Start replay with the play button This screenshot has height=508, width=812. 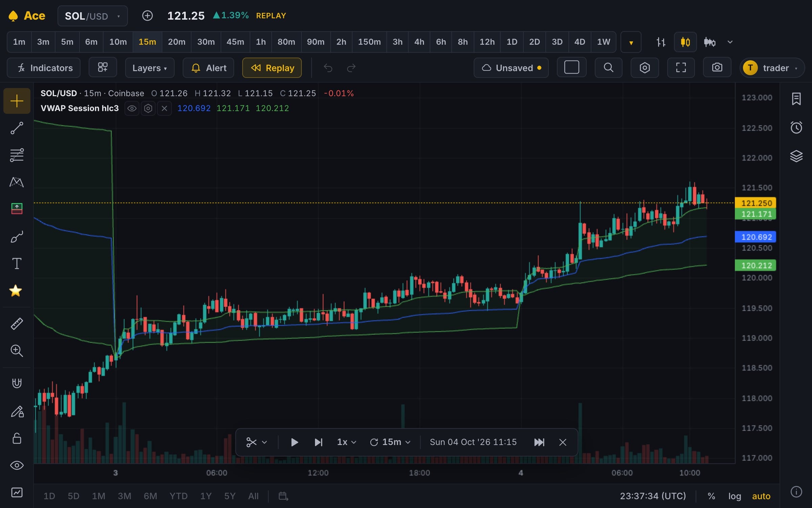[294, 442]
